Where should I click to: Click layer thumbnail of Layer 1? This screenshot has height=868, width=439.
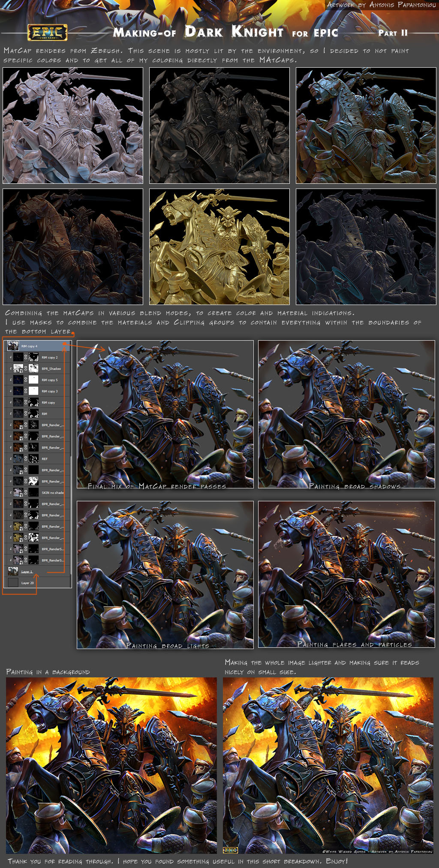pos(13,571)
